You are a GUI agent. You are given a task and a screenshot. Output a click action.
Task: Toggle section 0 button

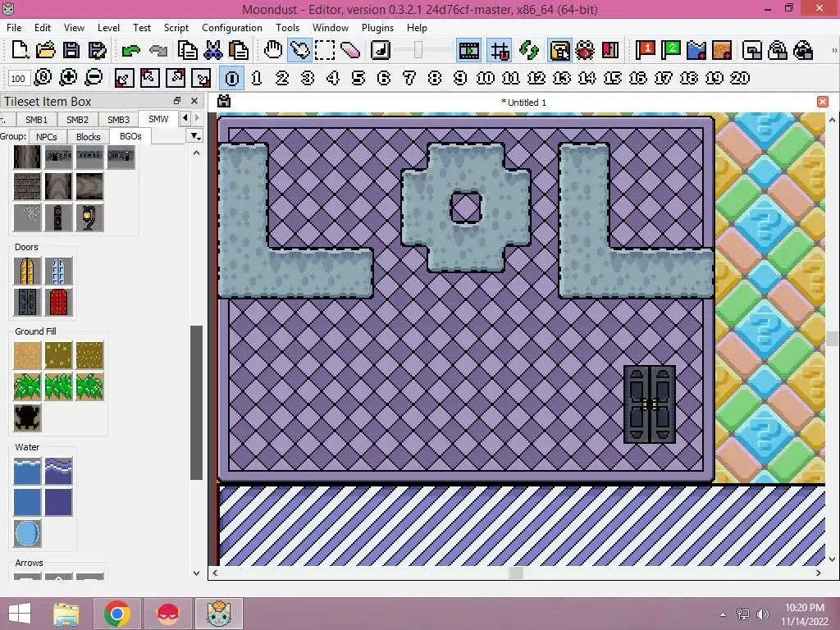click(x=232, y=78)
